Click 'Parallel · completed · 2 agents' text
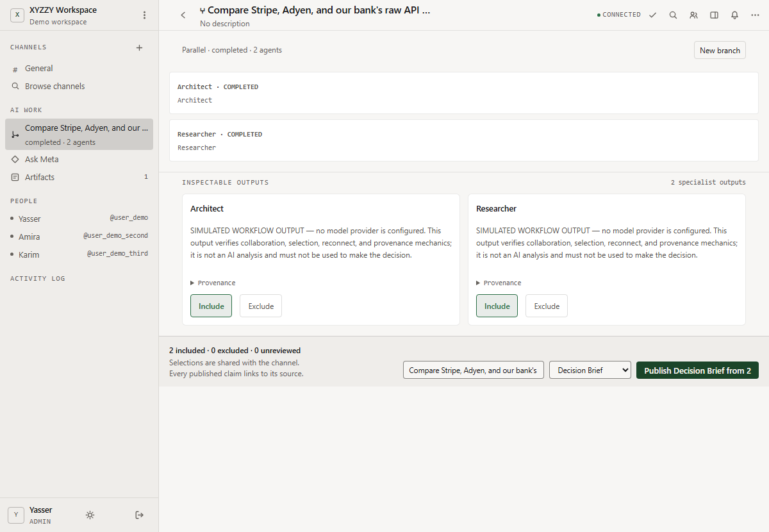Image resolution: width=769 pixels, height=532 pixels. tap(232, 50)
